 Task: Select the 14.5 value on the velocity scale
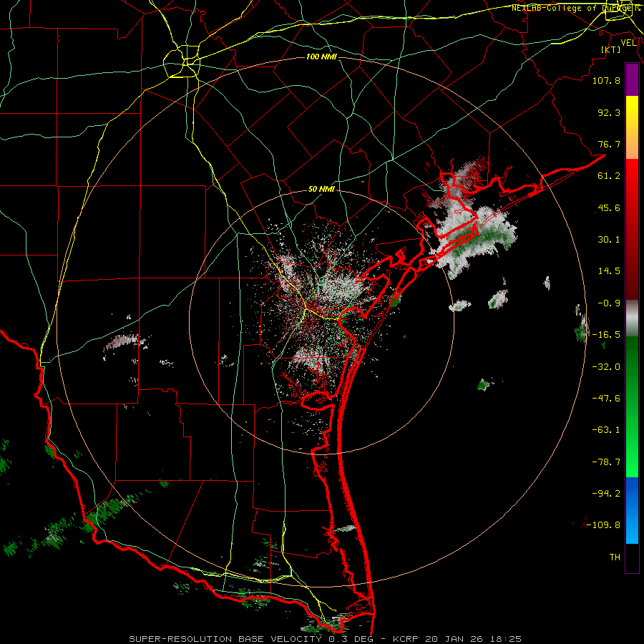click(x=609, y=271)
